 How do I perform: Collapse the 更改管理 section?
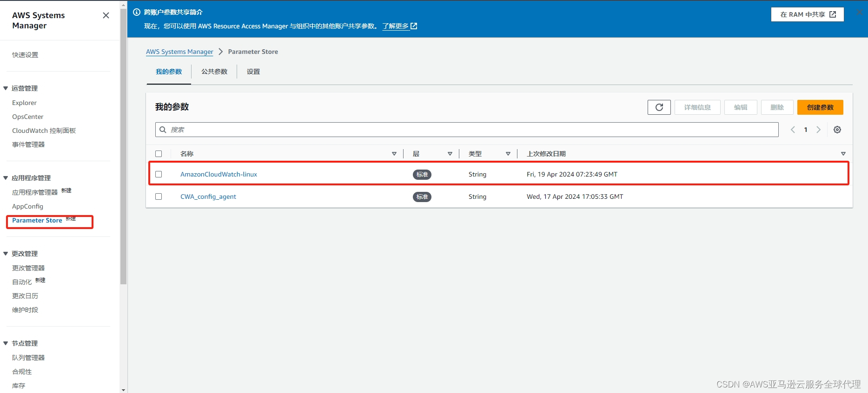tap(6, 254)
